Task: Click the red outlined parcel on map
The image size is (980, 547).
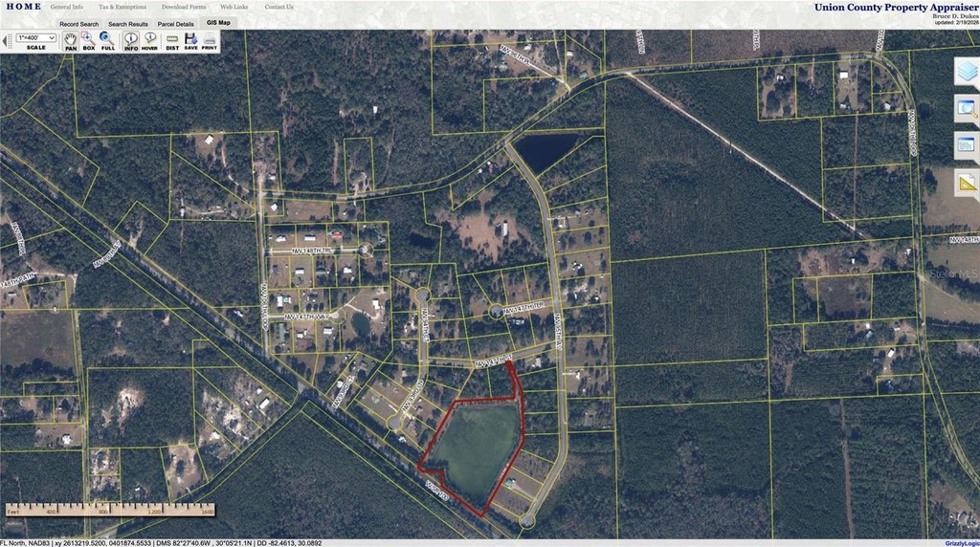Action: coord(476,449)
